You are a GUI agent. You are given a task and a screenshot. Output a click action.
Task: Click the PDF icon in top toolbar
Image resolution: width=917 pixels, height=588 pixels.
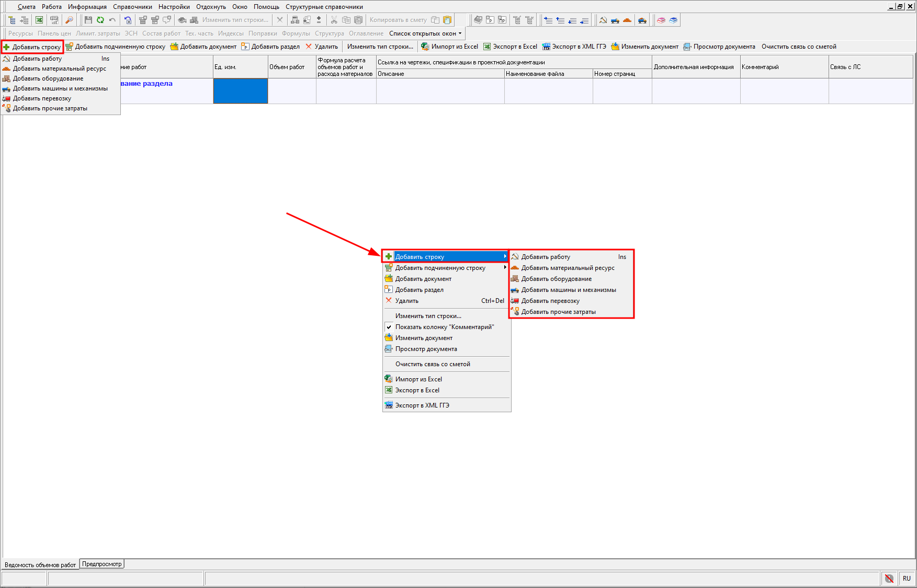tap(54, 20)
